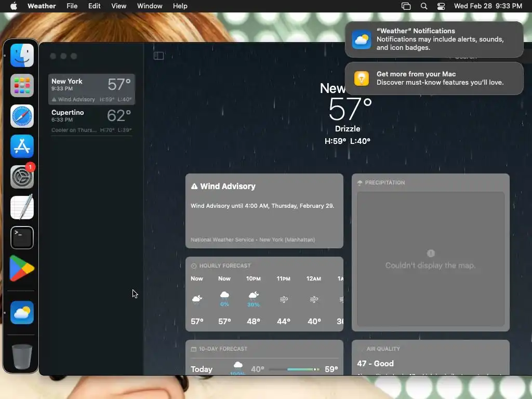Image resolution: width=532 pixels, height=399 pixels.
Task: Open the View menu
Action: pyautogui.click(x=119, y=6)
